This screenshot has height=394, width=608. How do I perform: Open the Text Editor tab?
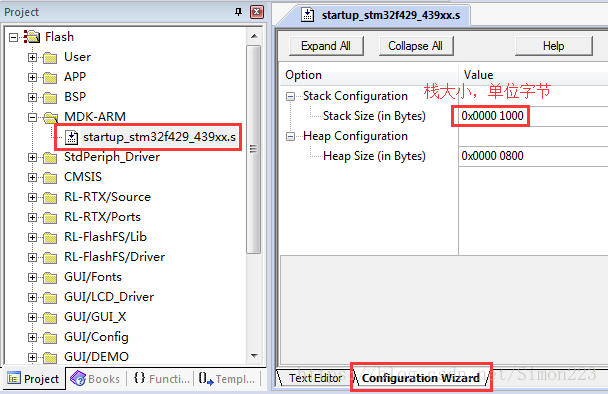tap(315, 378)
